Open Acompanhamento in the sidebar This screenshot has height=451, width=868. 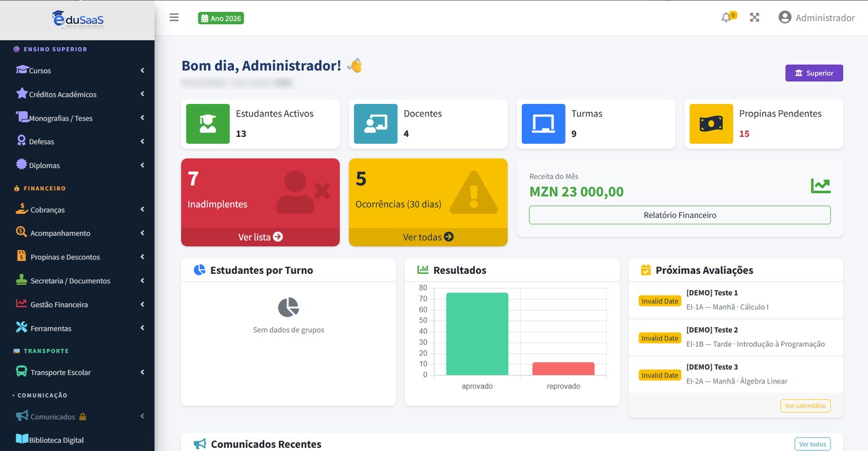[x=77, y=233]
